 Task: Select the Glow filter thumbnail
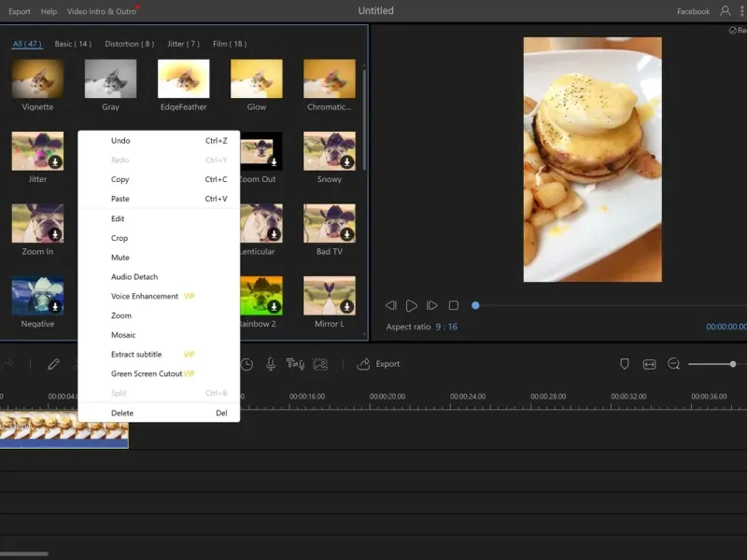(x=256, y=79)
